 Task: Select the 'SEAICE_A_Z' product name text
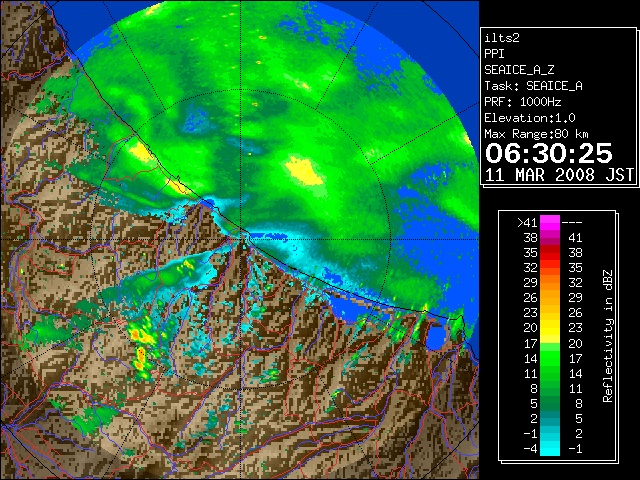519,70
